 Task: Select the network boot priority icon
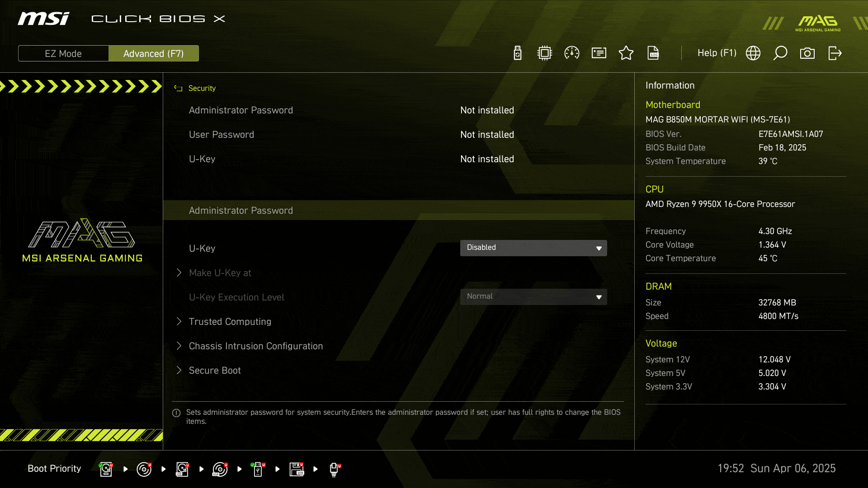click(335, 469)
